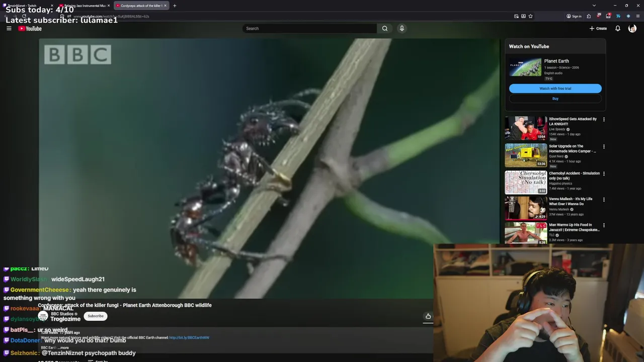The height and width of the screenshot is (362, 644).
Task: Open Man Warms Up Food thumbnail
Action: point(526,233)
